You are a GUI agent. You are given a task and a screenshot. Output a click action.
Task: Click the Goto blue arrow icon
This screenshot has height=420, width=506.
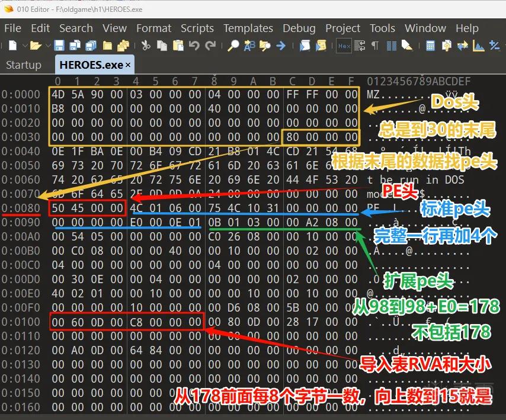[281, 46]
